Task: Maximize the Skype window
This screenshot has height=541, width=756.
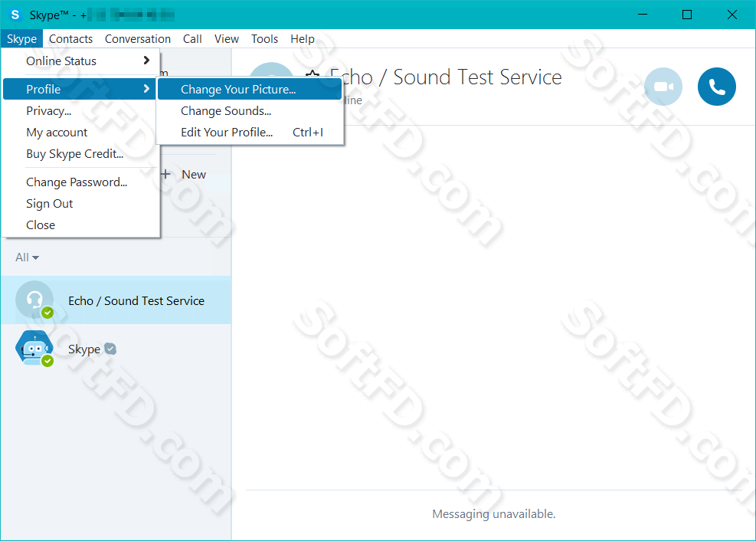Action: click(x=687, y=15)
